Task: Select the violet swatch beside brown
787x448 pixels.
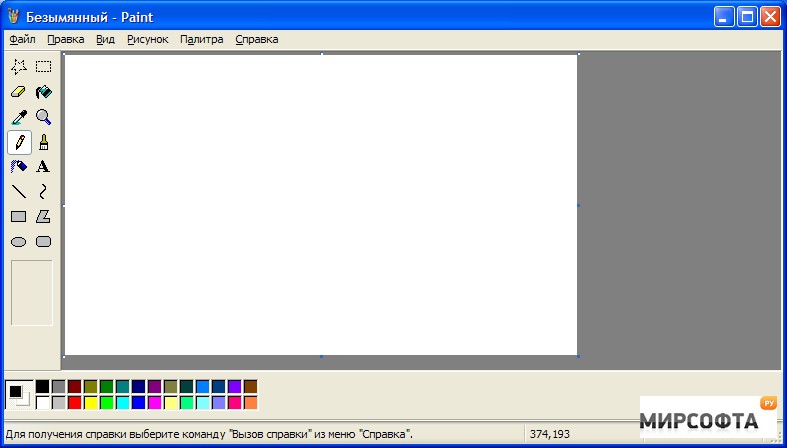Action: point(234,387)
